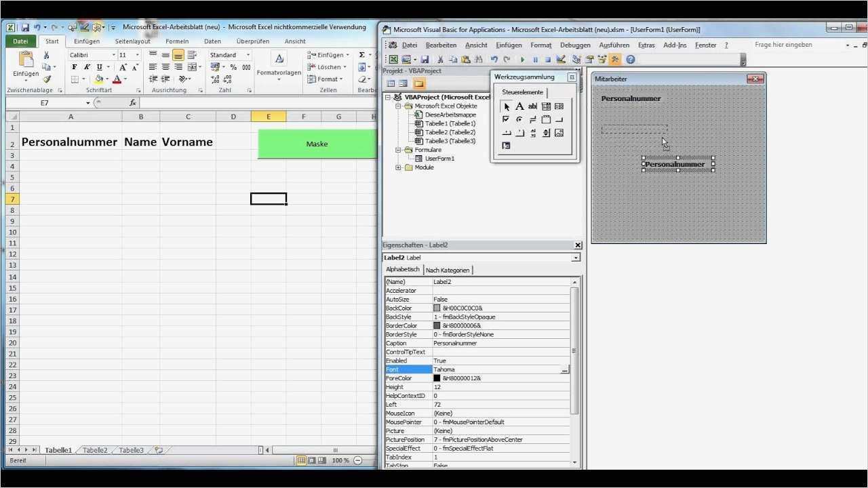Viewport: 868px width, 488px height.
Task: Collapse the Microsoft Excel Objekte tree node
Action: click(x=398, y=106)
